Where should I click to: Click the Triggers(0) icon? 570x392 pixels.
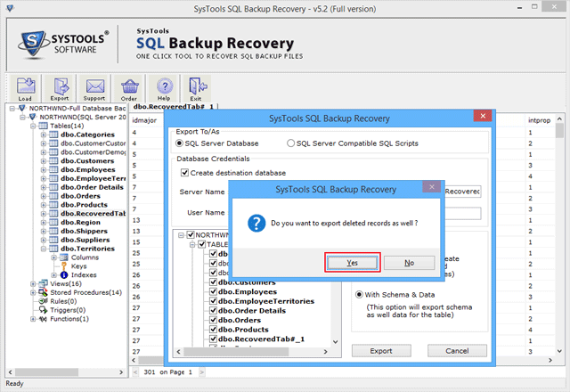click(x=44, y=310)
